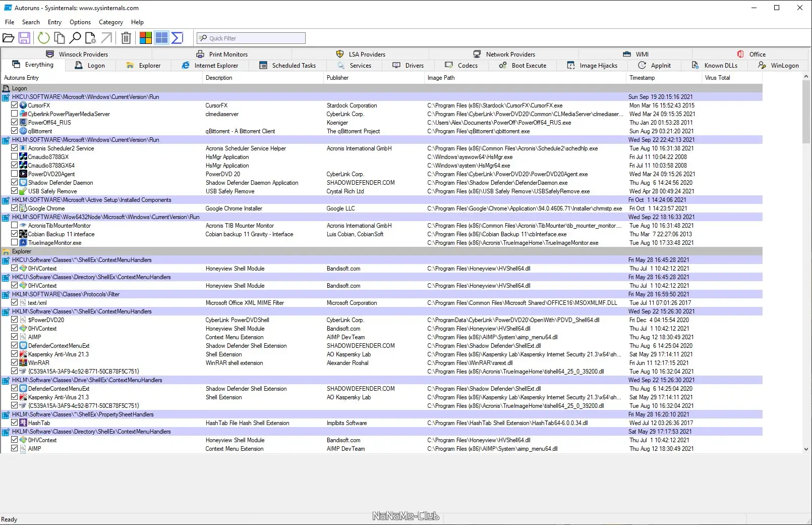Click the Autoruns Entry column header
The height and width of the screenshot is (525, 812).
102,78
